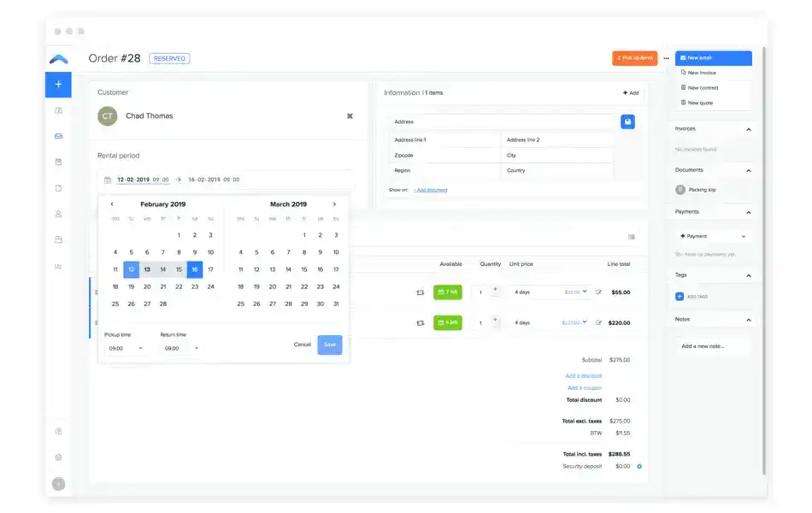Viewport: 812px width, 513px height.
Task: Remove customer Chad Thomas with the X icon
Action: tap(349, 115)
